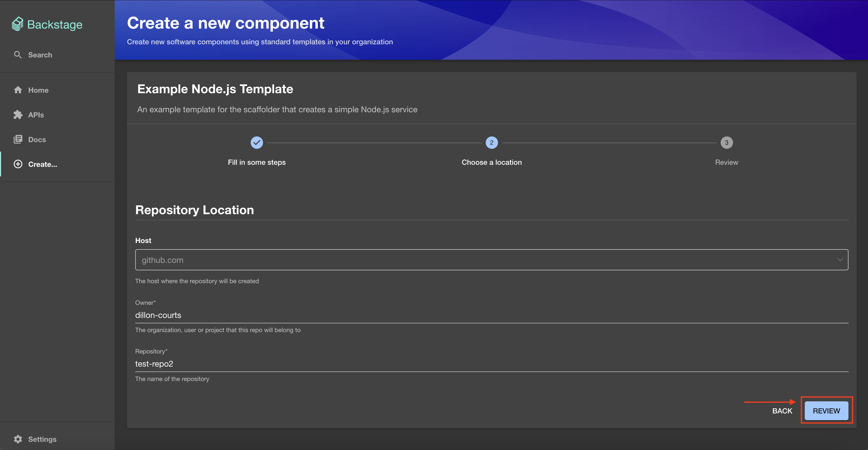Select step 3 Review circle
The height and width of the screenshot is (450, 868).
point(727,143)
